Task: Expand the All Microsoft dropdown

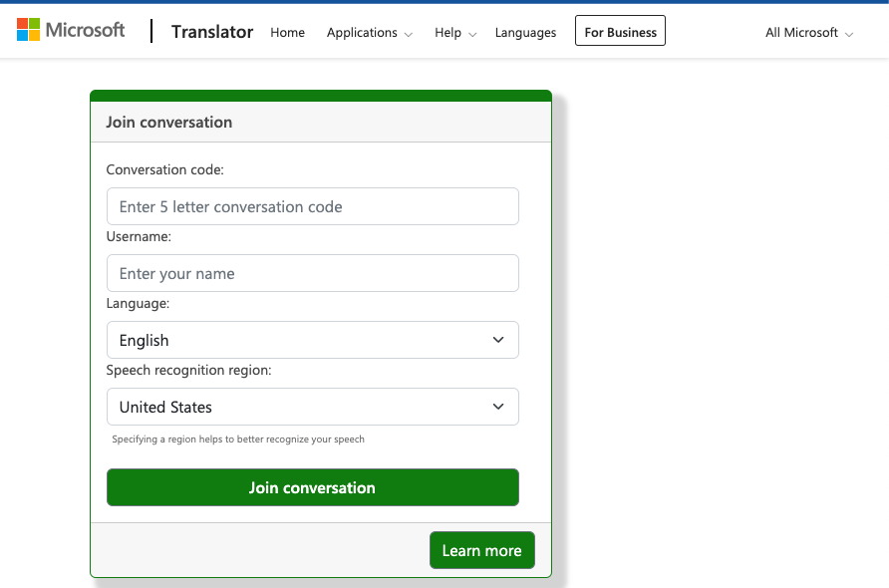Action: pos(848,33)
